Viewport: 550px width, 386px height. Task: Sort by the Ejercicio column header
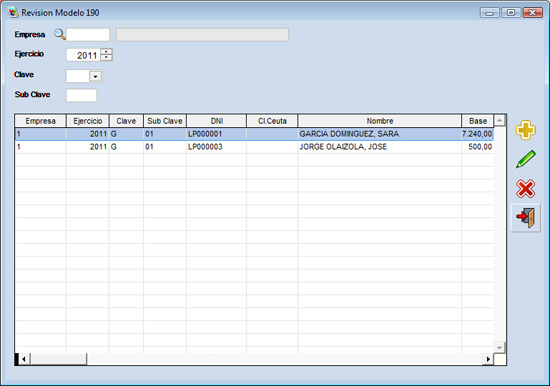(88, 121)
